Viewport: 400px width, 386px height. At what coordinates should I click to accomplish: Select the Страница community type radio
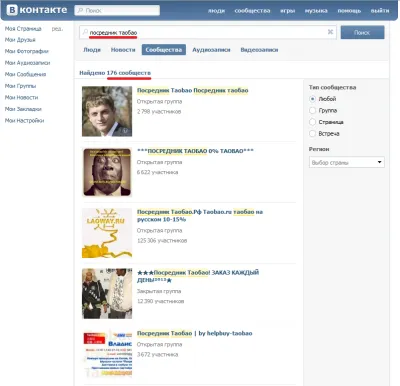coord(312,122)
